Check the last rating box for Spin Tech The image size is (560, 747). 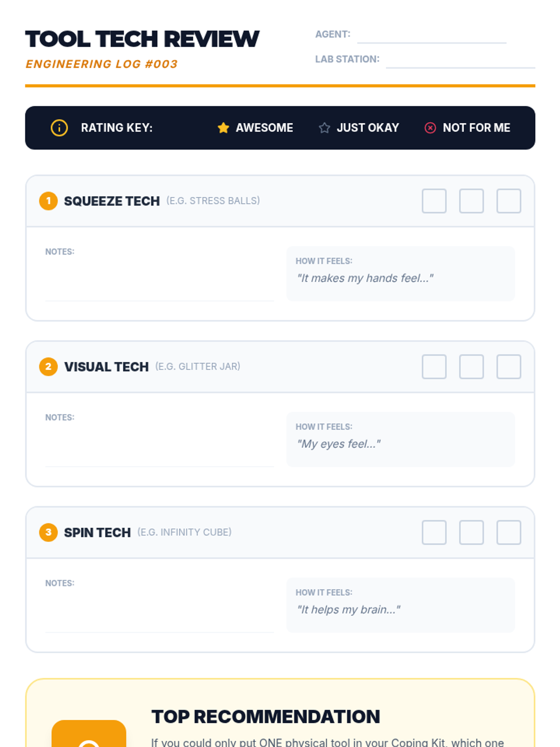point(509,533)
